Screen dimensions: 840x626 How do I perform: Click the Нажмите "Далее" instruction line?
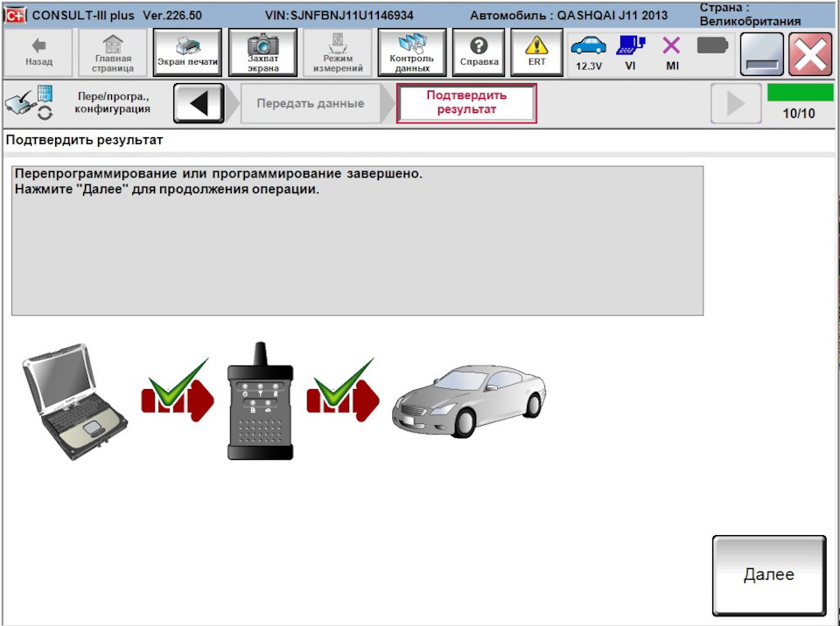point(166,189)
